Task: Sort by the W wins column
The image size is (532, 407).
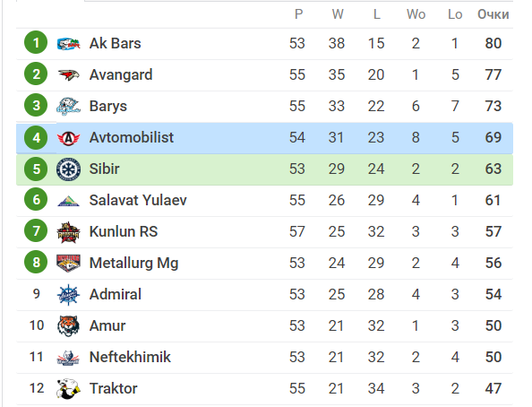Action: tap(338, 14)
